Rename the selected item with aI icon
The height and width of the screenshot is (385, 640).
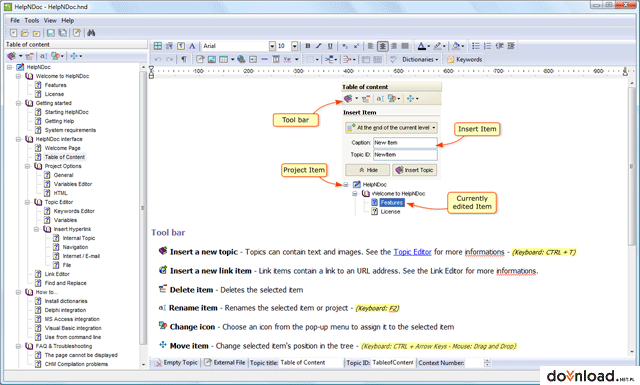(44, 56)
